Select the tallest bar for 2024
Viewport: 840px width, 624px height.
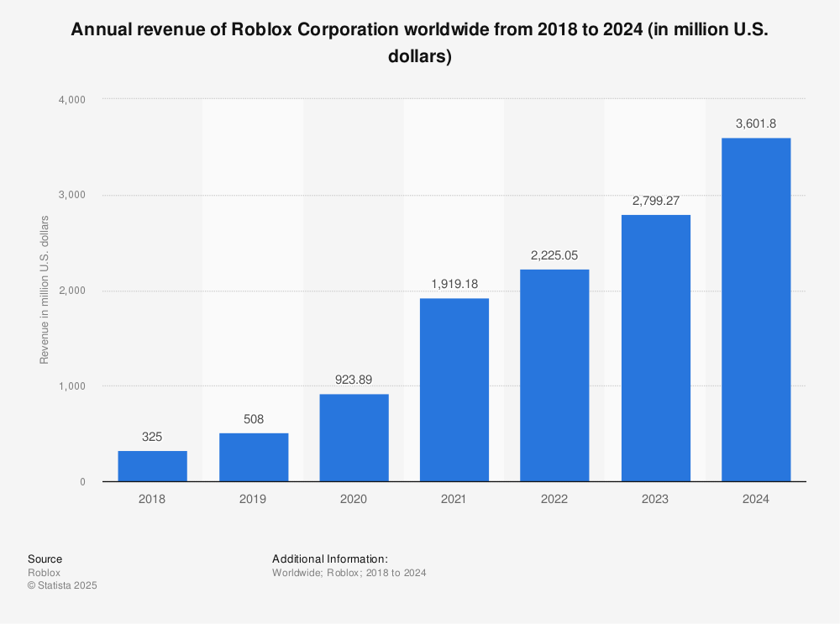point(755,311)
